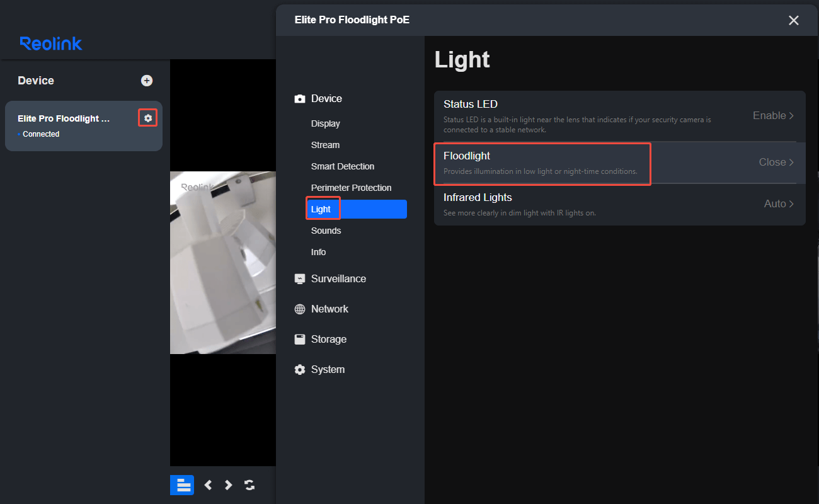Open the Smart Detection menu item
The image size is (819, 504).
point(343,166)
